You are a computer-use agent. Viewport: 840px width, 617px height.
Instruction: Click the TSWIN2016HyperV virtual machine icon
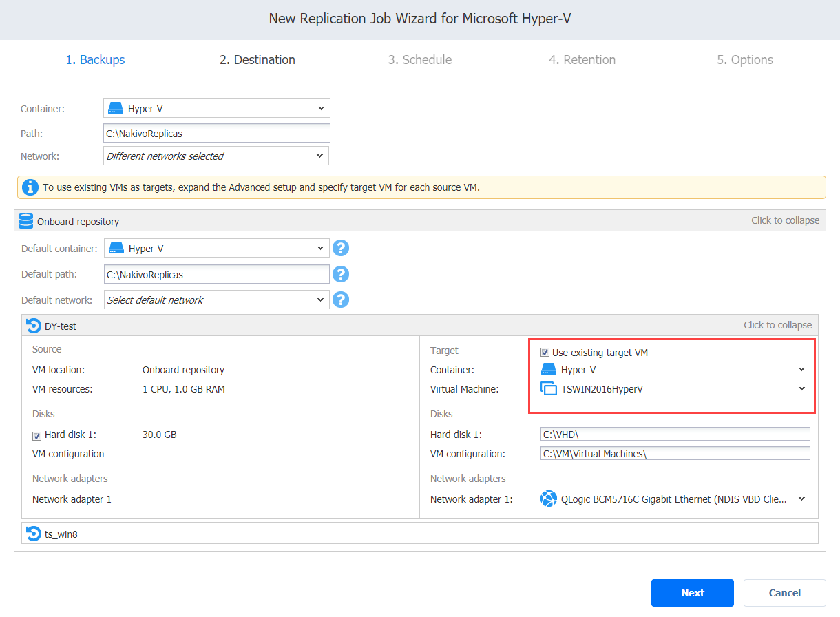click(549, 389)
